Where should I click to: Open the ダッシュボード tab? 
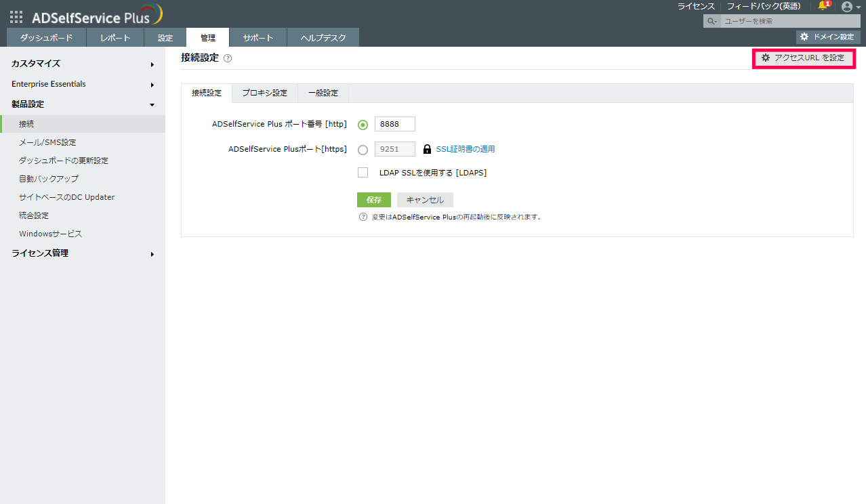tap(47, 38)
